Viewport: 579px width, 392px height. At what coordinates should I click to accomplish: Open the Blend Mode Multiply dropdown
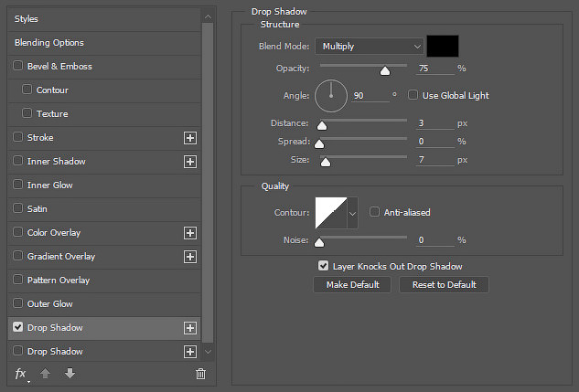pyautogui.click(x=370, y=47)
